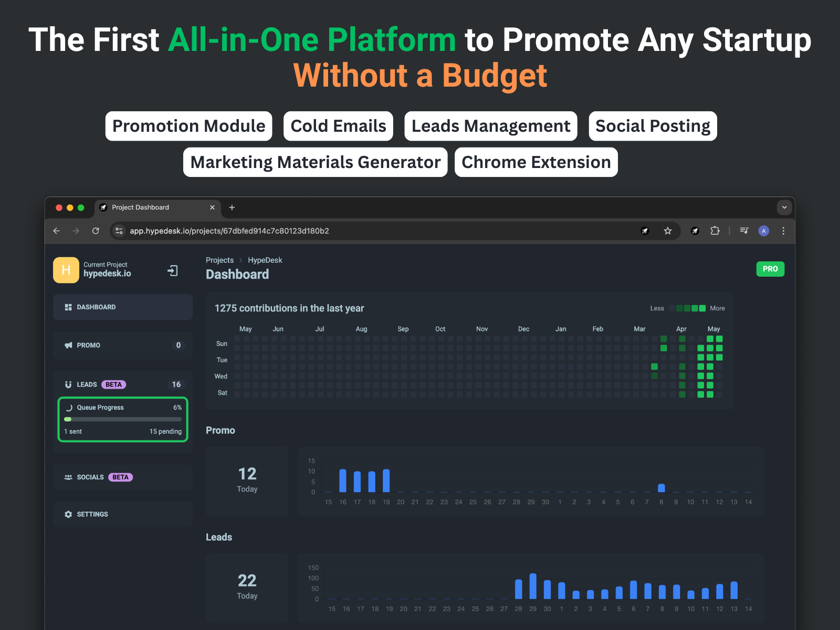Click the site information icon in address bar

(119, 231)
